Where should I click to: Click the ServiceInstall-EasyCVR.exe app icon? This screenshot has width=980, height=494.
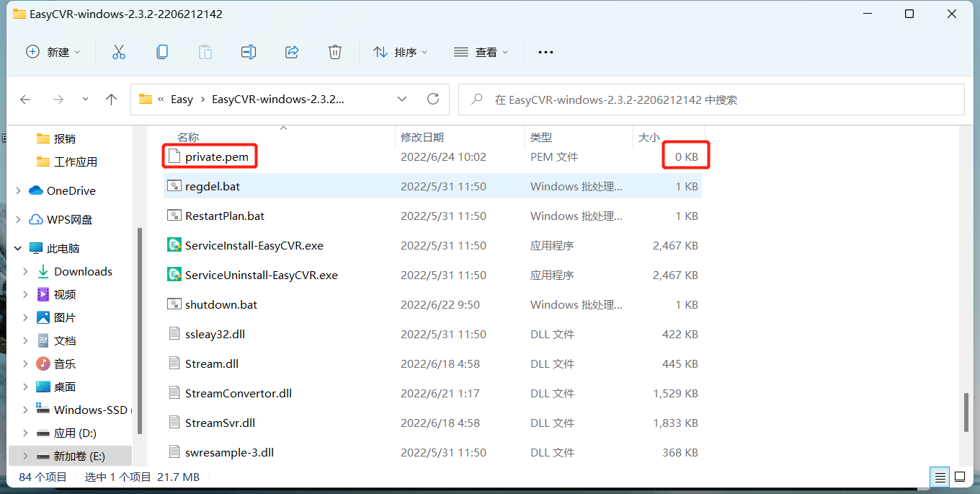pos(173,245)
